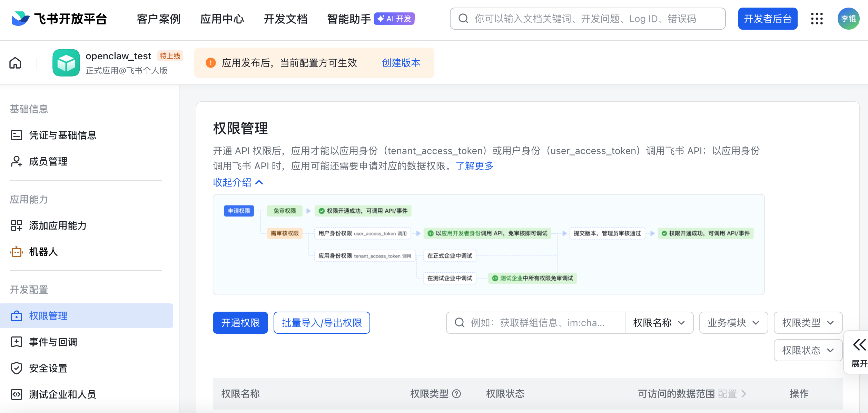The image size is (868, 413).
Task: Open the 权限状态 filter dropdown
Action: (808, 350)
